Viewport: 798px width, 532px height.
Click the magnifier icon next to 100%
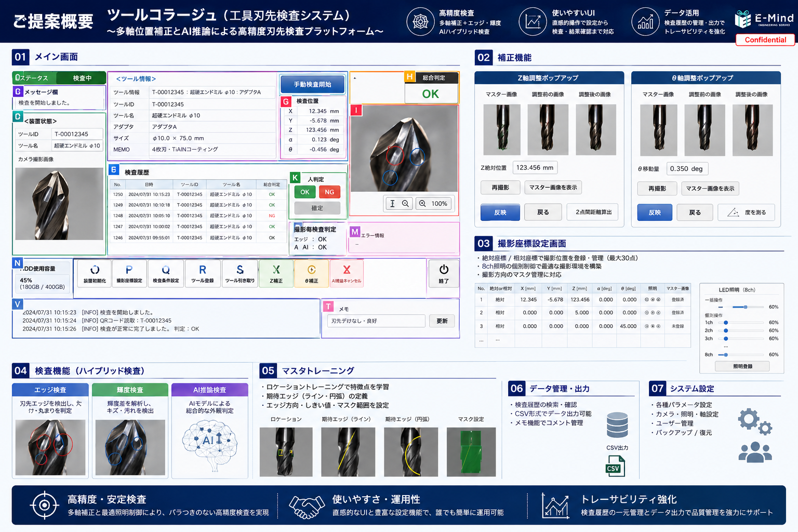click(422, 204)
